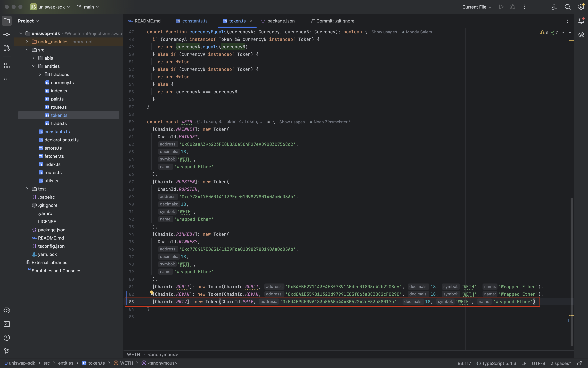Open IDE settings gear icon
Image resolution: width=588 pixels, height=368 pixels.
click(581, 7)
